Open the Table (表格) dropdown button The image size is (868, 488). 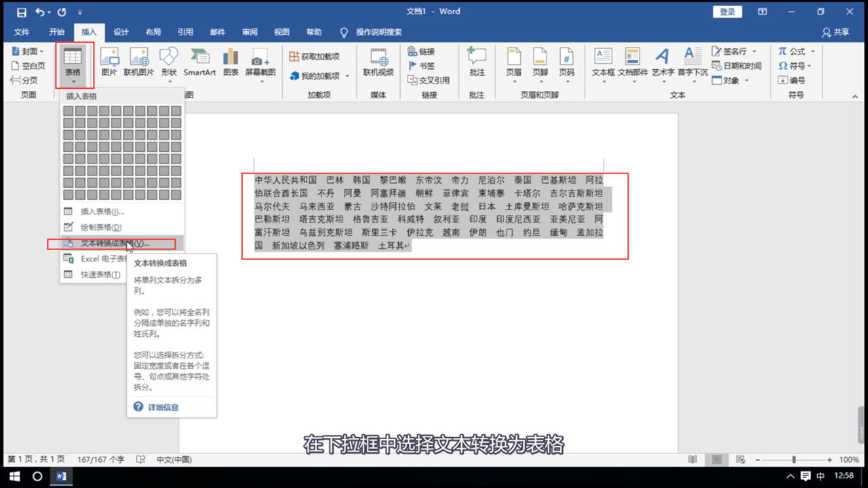point(73,66)
